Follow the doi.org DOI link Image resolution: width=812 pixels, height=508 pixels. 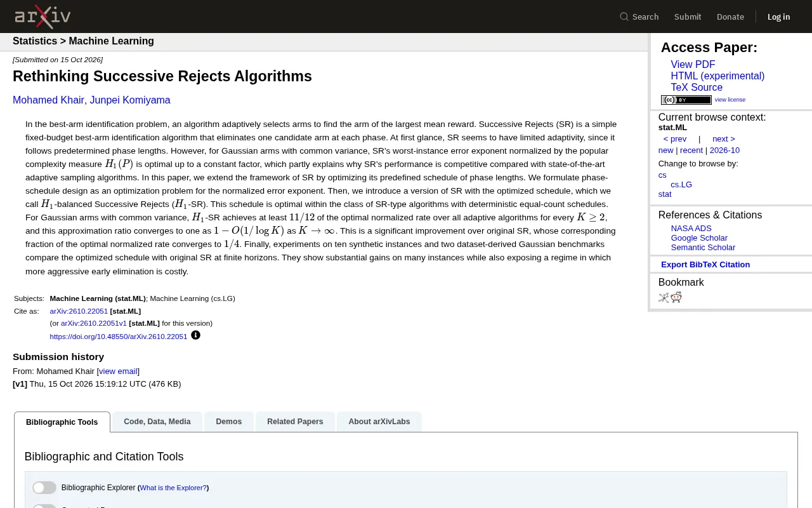(x=119, y=337)
